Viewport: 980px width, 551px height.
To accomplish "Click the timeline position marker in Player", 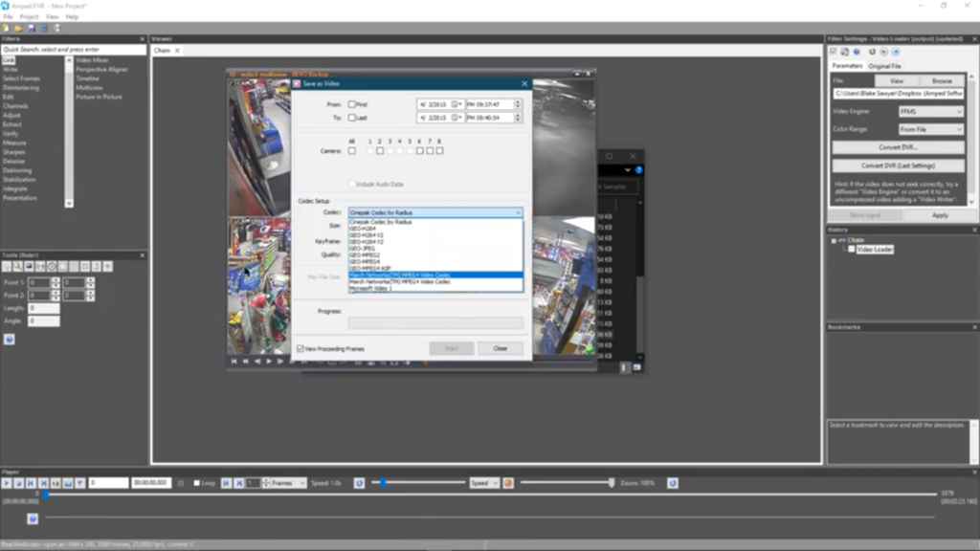I will 45,495.
